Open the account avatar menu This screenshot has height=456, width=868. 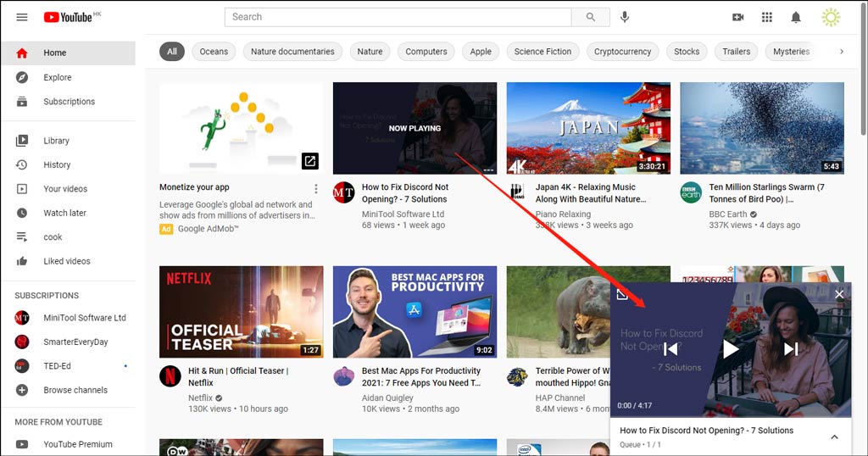pyautogui.click(x=831, y=17)
